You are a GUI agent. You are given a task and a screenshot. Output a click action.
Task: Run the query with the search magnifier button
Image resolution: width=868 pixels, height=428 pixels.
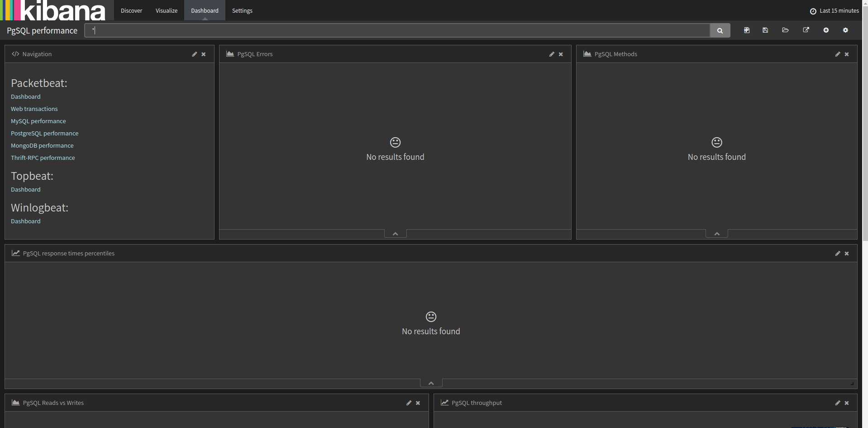point(720,30)
